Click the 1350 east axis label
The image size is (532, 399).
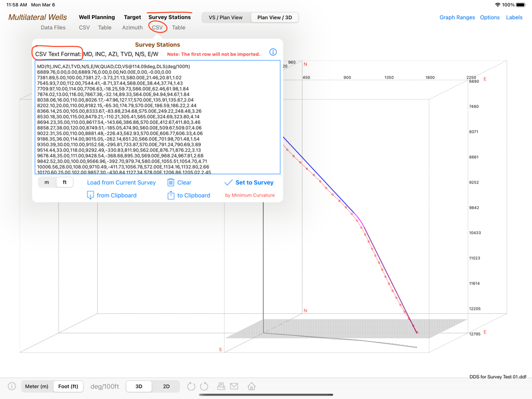click(389, 77)
